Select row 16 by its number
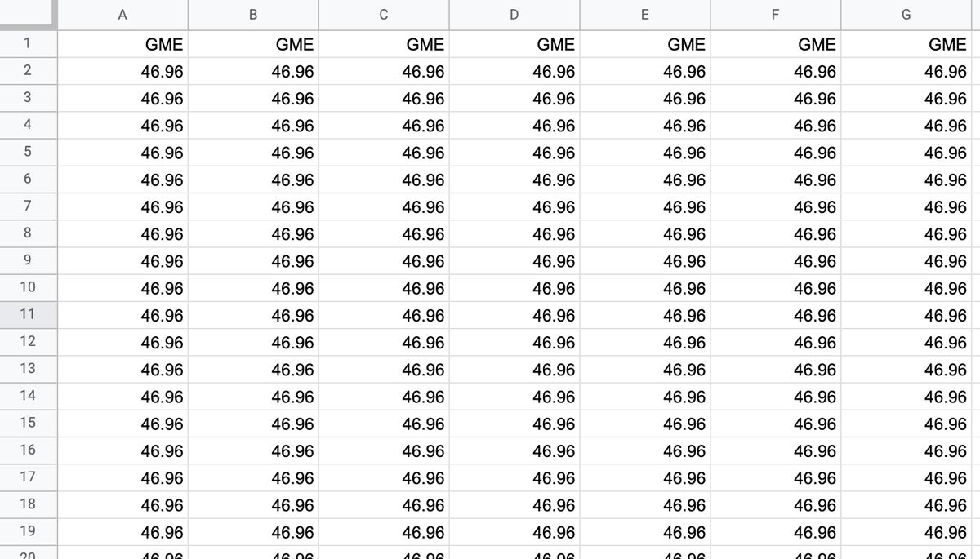Image resolution: width=980 pixels, height=559 pixels. (28, 450)
